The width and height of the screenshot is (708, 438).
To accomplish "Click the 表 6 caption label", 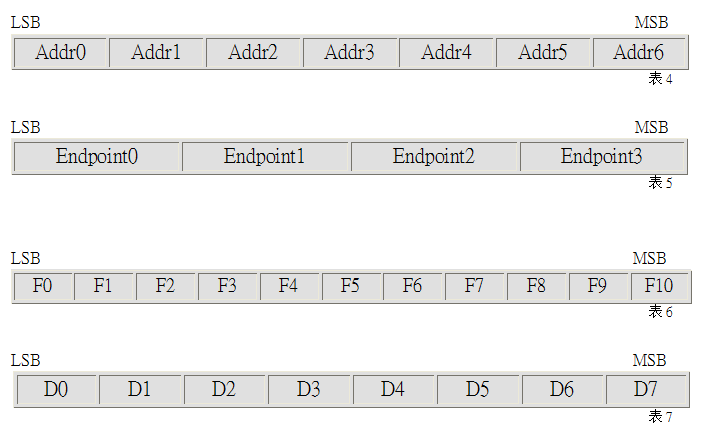I will coord(661,311).
